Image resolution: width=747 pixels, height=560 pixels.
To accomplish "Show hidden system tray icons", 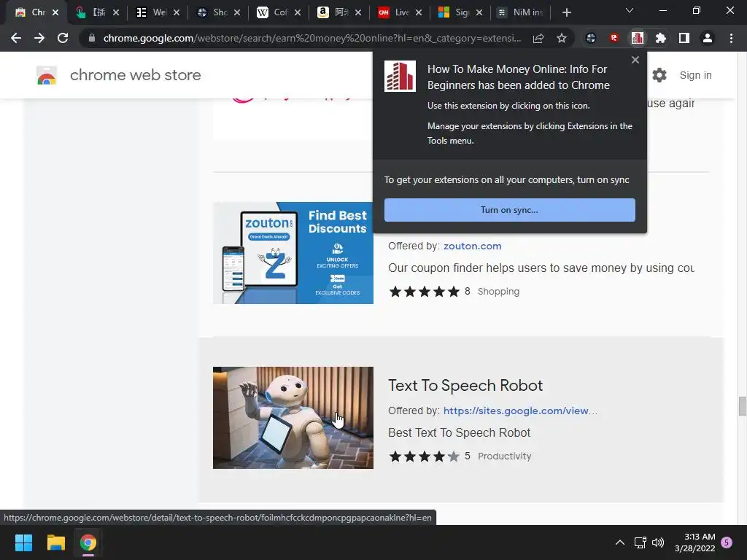I will click(x=620, y=542).
